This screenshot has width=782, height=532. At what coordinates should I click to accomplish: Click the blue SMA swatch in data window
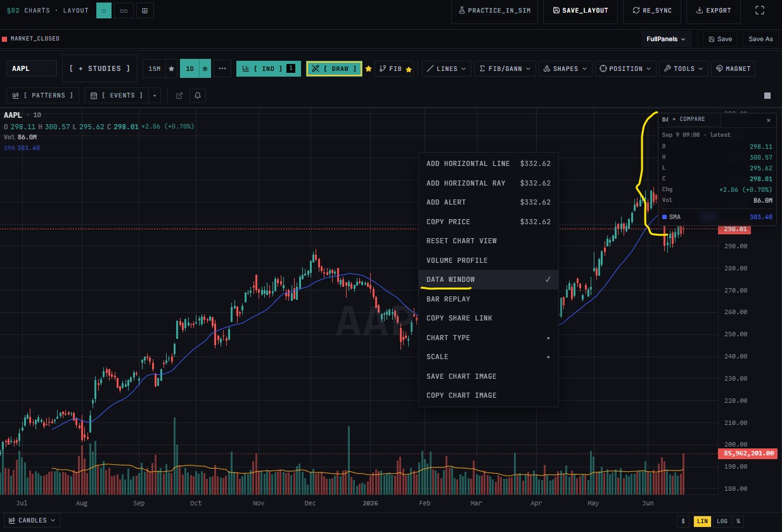coord(664,217)
